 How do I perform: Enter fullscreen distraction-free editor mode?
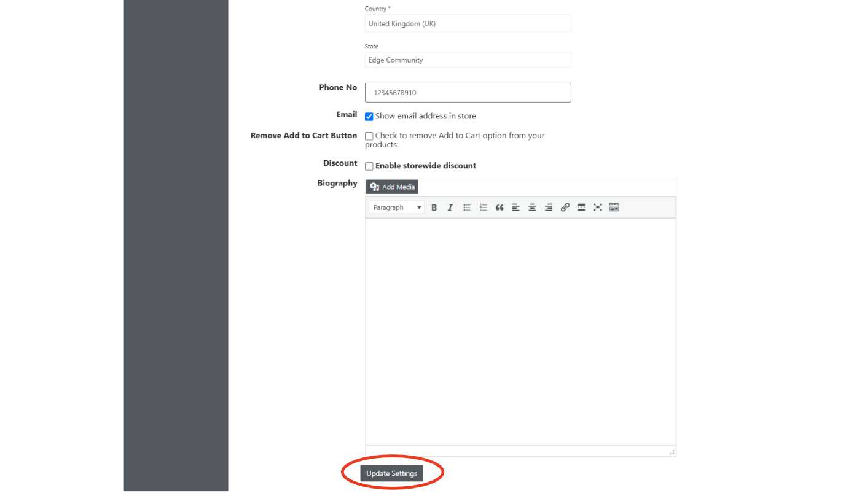point(597,207)
